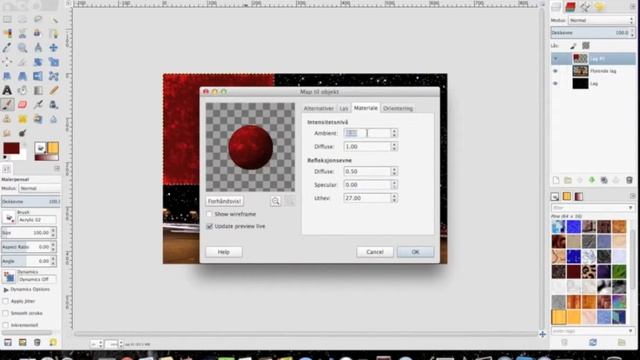Viewport: 640px width, 360px height.
Task: Select the Color Picker tool
Action: (7, 48)
